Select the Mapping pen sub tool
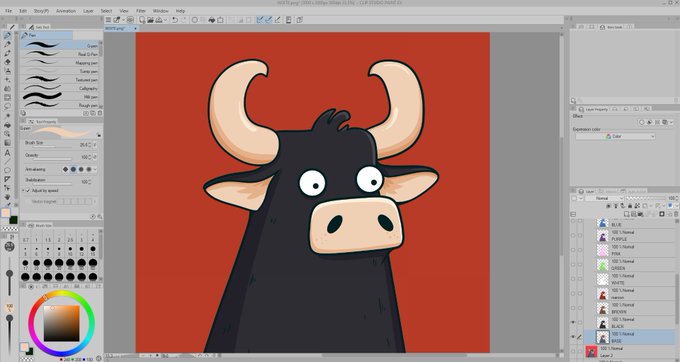Image resolution: width=680 pixels, height=362 pixels. (x=60, y=62)
